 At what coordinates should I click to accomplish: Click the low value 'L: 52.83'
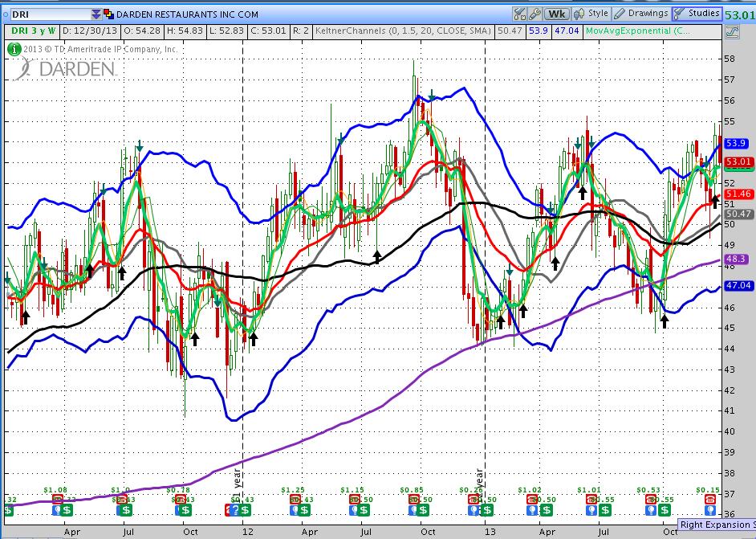(226, 31)
